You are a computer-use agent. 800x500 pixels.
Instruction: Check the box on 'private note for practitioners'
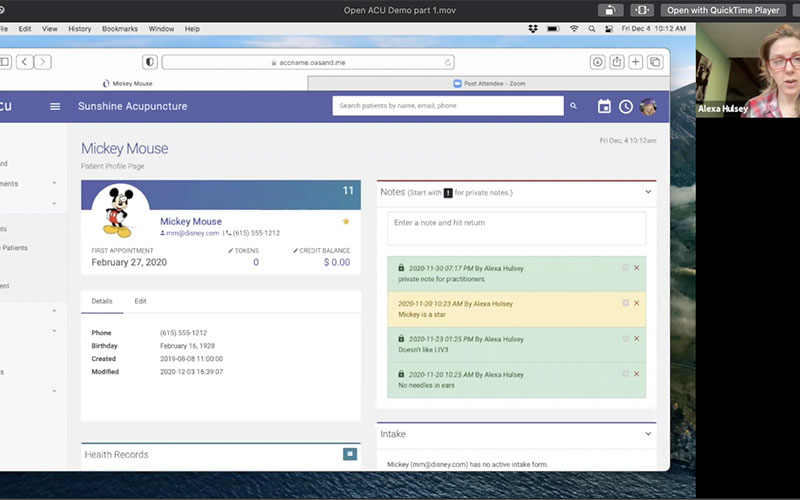(625, 268)
